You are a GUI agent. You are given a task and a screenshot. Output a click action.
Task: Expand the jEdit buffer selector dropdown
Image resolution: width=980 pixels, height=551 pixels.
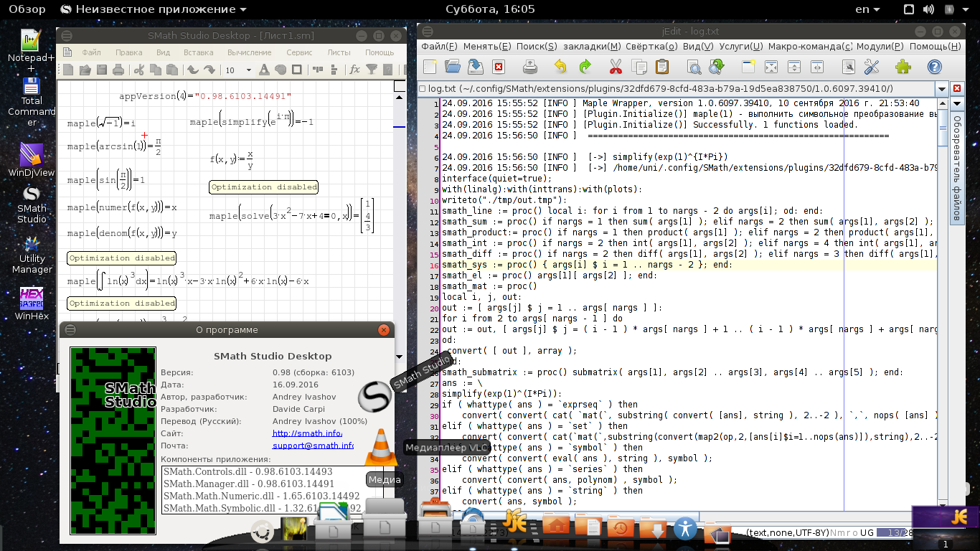941,89
